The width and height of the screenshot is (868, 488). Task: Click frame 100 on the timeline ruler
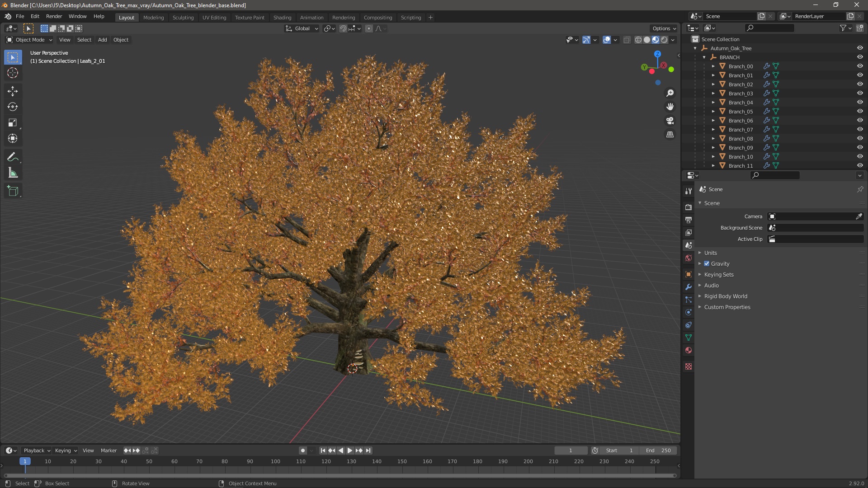point(275,461)
